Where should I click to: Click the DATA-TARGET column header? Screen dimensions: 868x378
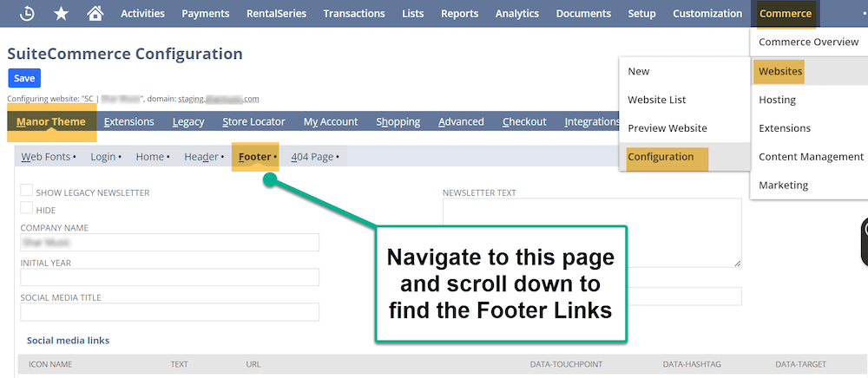pyautogui.click(x=800, y=364)
